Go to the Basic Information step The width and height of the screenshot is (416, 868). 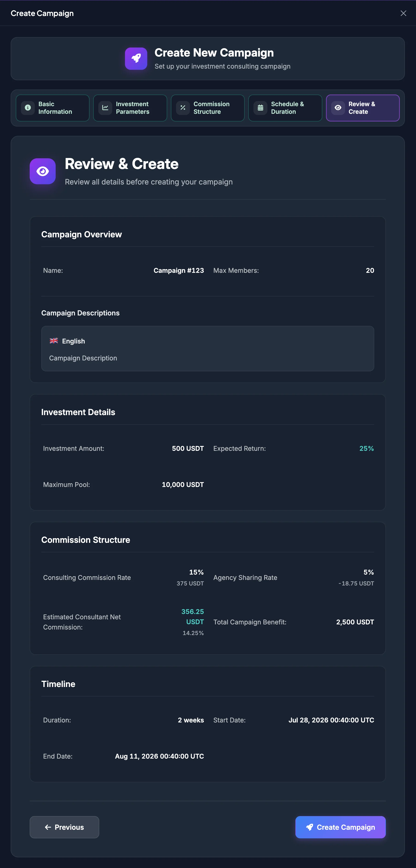(53, 108)
